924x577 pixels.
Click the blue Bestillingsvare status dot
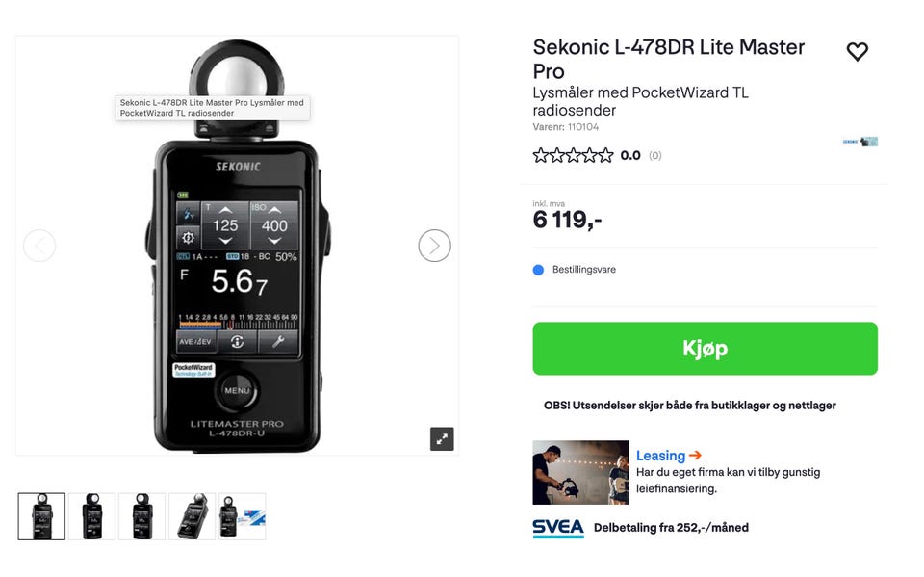click(538, 270)
